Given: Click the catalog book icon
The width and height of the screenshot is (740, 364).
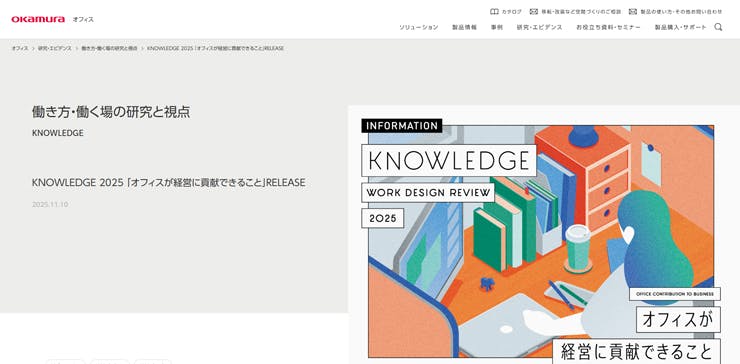Looking at the screenshot, I should (x=494, y=11).
